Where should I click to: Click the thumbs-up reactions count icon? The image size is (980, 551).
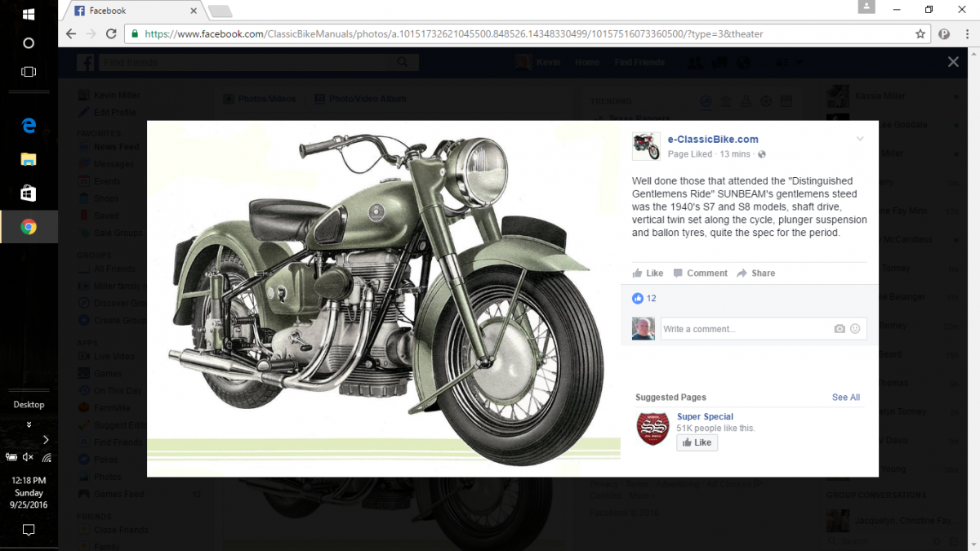point(638,299)
